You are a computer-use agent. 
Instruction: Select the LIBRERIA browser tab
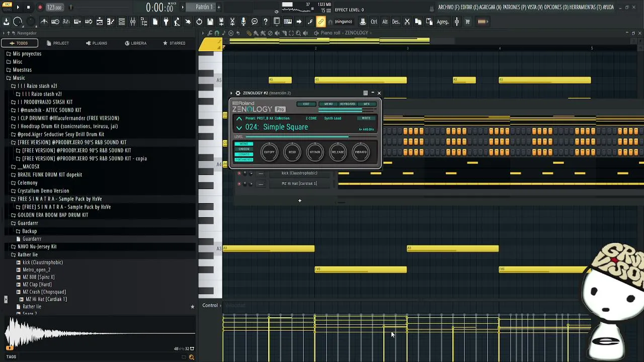click(136, 43)
